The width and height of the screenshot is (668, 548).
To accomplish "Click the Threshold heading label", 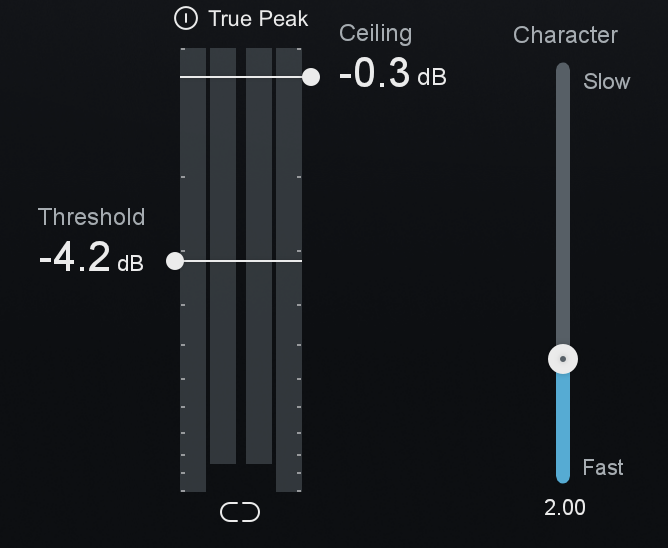I will (91, 217).
